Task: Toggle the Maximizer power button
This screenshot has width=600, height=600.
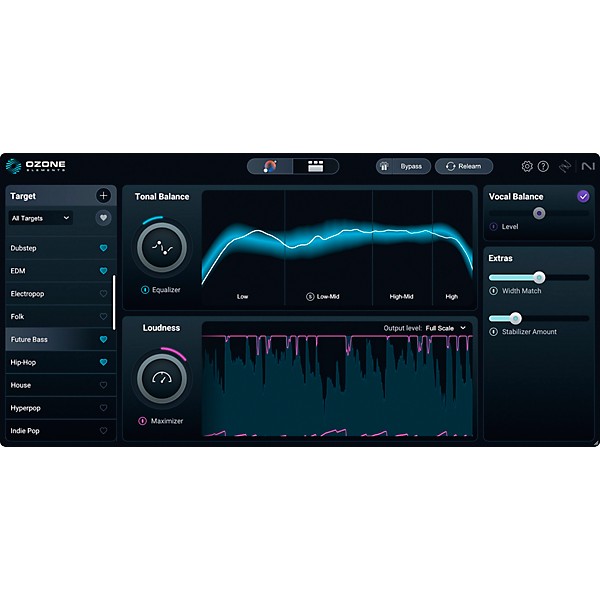Action: coord(142,421)
